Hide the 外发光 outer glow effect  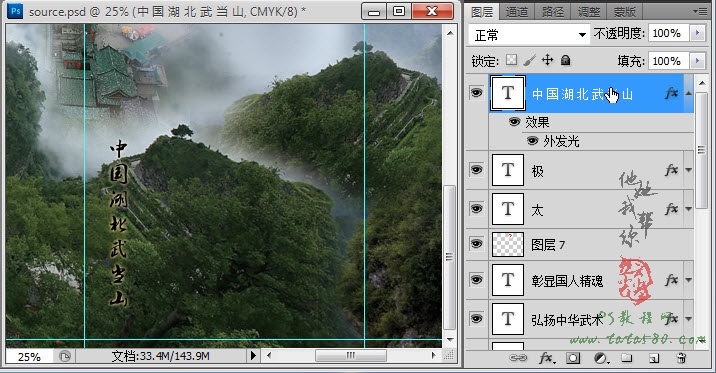tap(532, 141)
